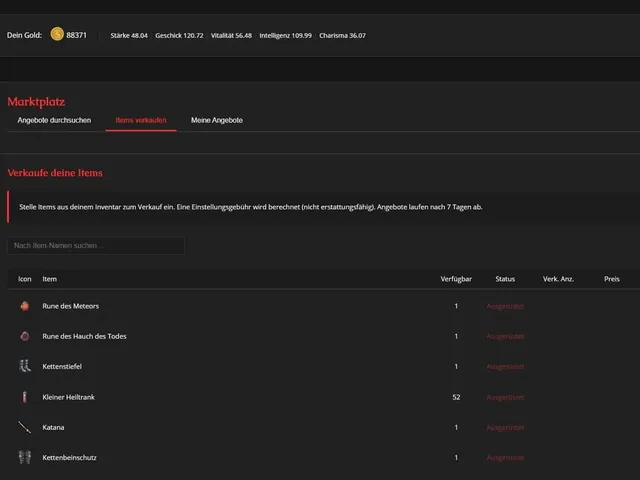640x480 pixels.
Task: Click the Verk. Anz. column header
Action: click(x=558, y=279)
